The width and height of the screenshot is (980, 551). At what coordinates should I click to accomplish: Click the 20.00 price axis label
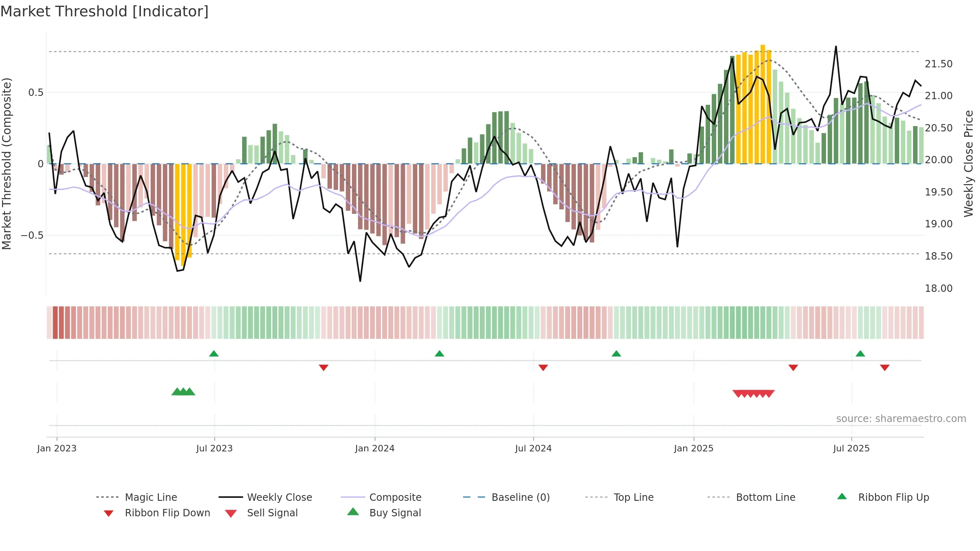tap(939, 160)
